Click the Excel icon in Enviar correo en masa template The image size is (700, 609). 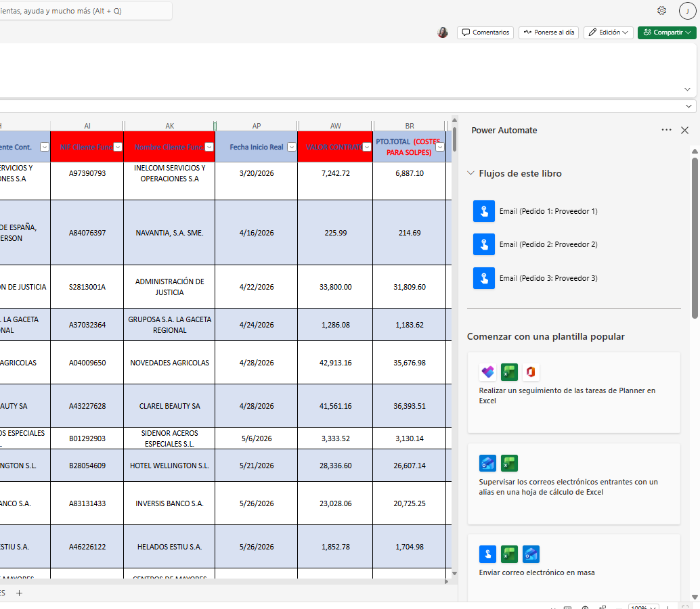(509, 554)
